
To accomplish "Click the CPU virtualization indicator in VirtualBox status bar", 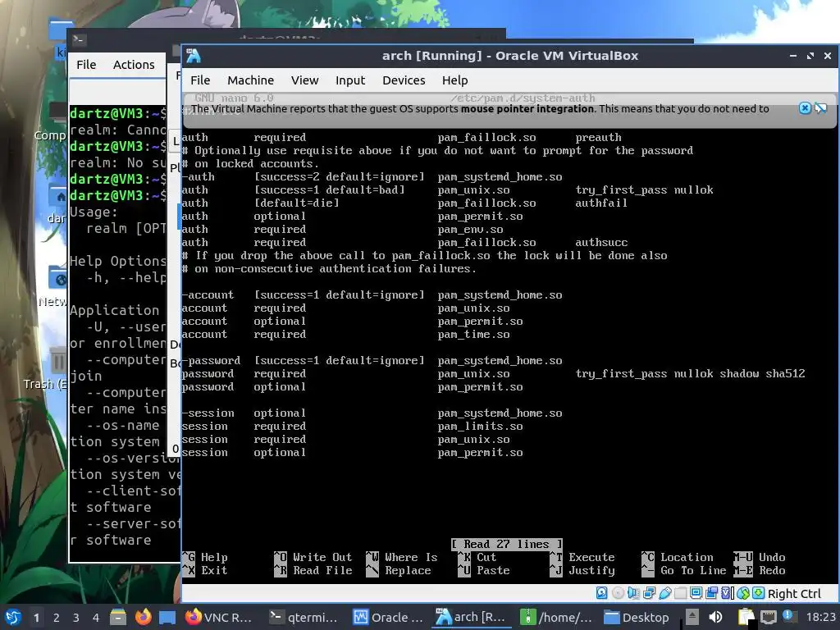I will coord(727,593).
